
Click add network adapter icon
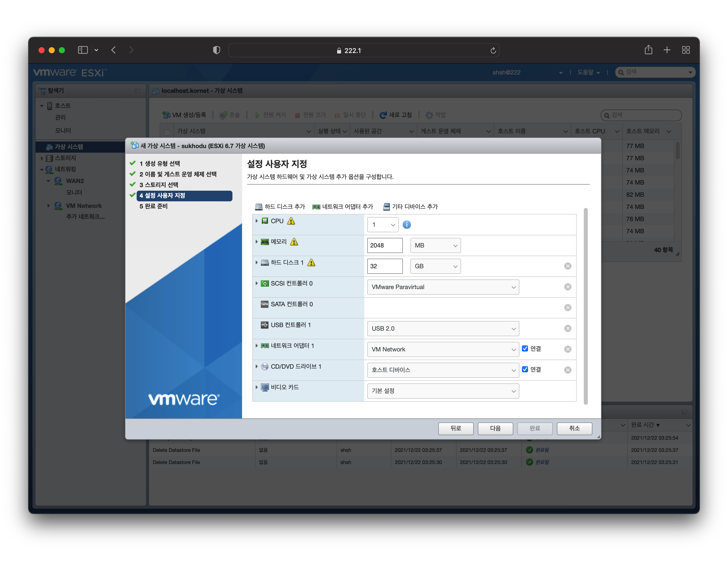[x=316, y=207]
